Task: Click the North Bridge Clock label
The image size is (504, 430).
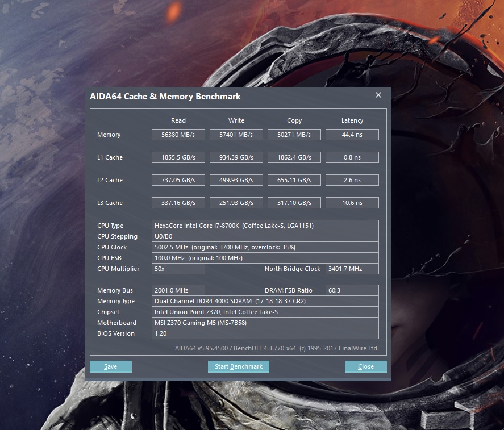Action: point(293,269)
